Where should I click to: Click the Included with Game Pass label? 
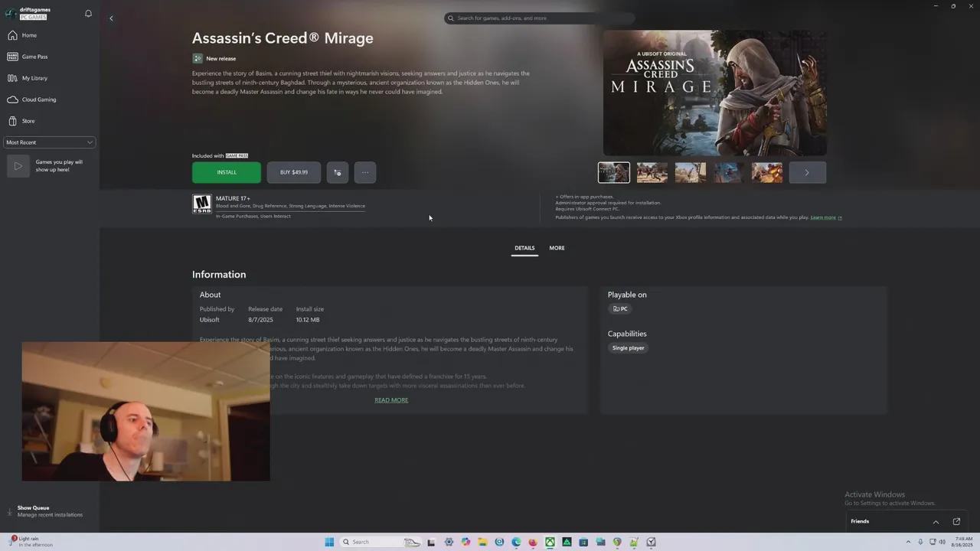coord(220,156)
